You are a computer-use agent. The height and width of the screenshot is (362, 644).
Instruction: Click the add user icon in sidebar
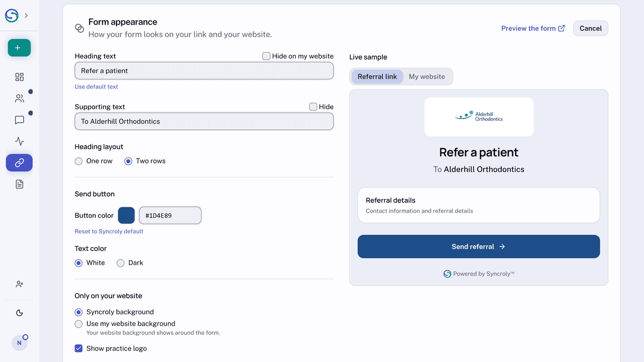pyautogui.click(x=19, y=284)
